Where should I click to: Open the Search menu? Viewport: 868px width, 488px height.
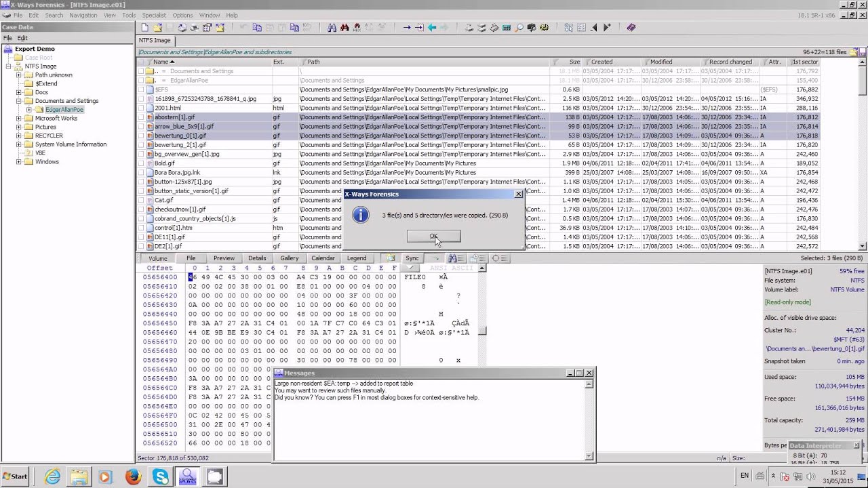(54, 15)
